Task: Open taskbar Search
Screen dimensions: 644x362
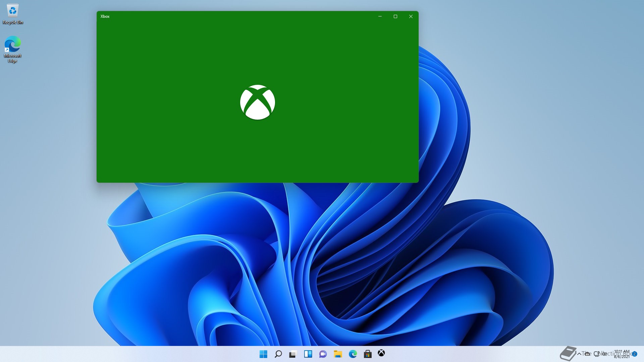Action: click(x=278, y=354)
